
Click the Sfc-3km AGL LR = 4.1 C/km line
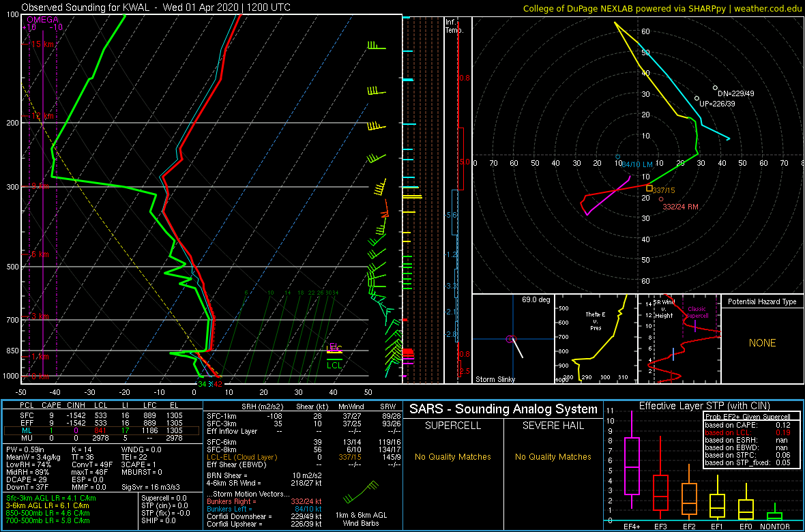click(x=51, y=498)
